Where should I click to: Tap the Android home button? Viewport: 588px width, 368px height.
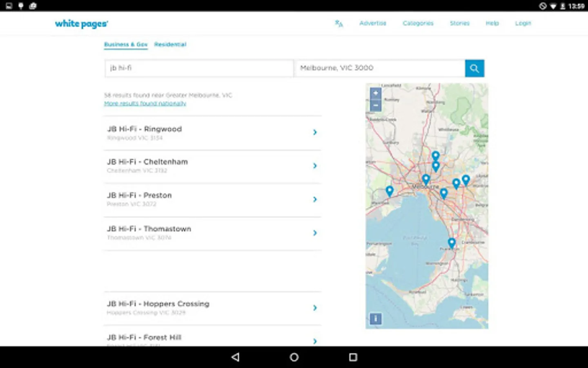294,357
